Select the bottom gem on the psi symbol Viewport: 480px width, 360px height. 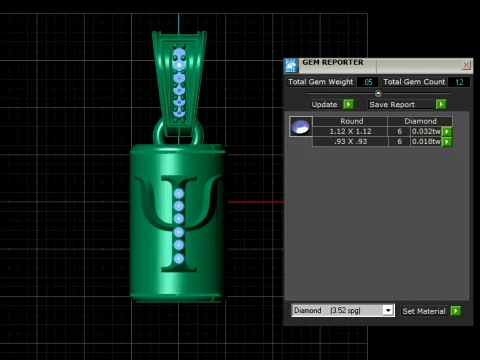pyautogui.click(x=179, y=258)
